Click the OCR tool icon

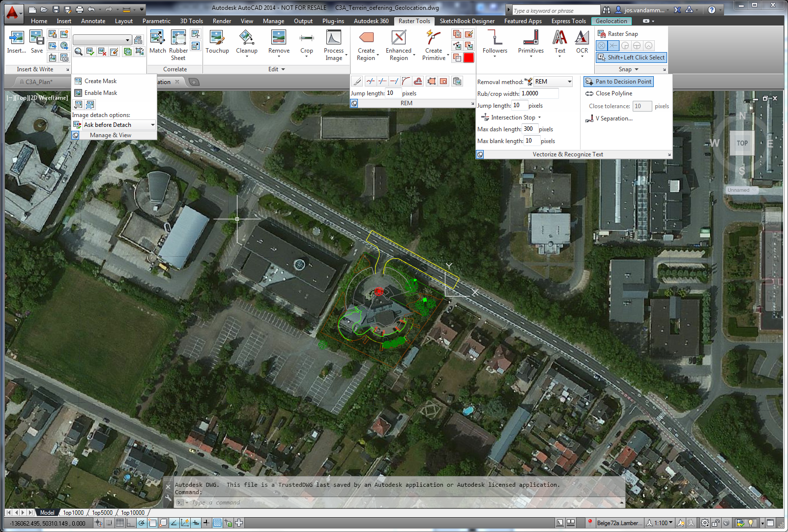(x=582, y=37)
